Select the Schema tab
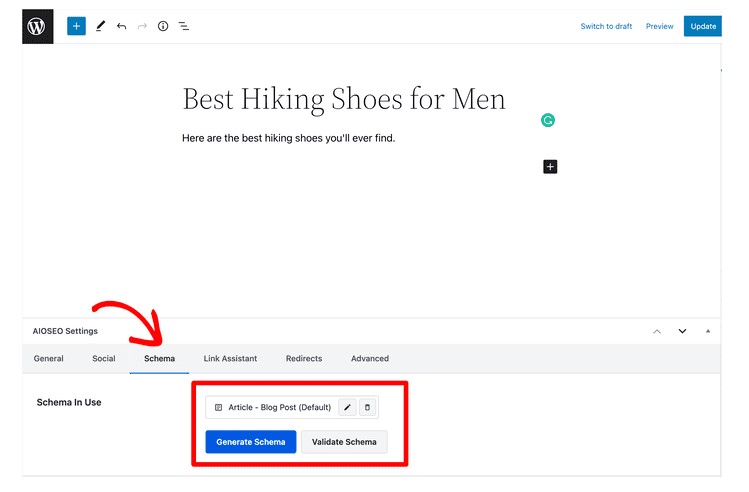 [160, 358]
